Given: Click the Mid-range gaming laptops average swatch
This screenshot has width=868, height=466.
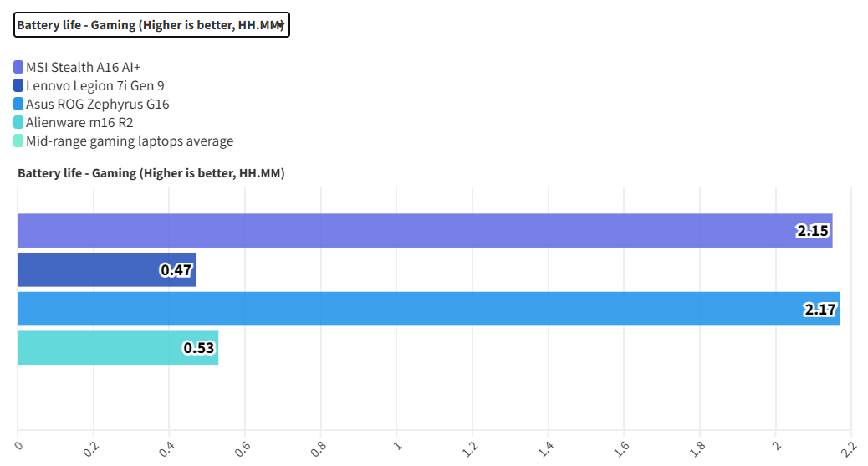Looking at the screenshot, I should 18,141.
